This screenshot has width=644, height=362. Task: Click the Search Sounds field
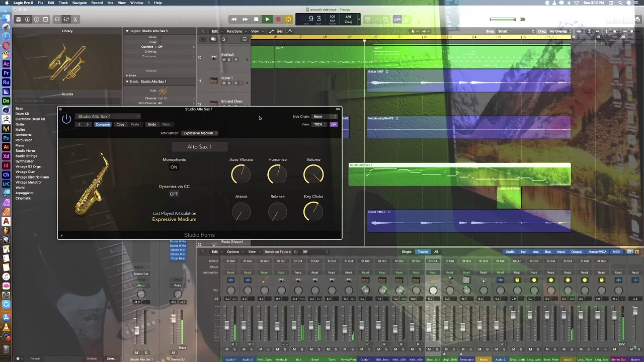coord(66,101)
